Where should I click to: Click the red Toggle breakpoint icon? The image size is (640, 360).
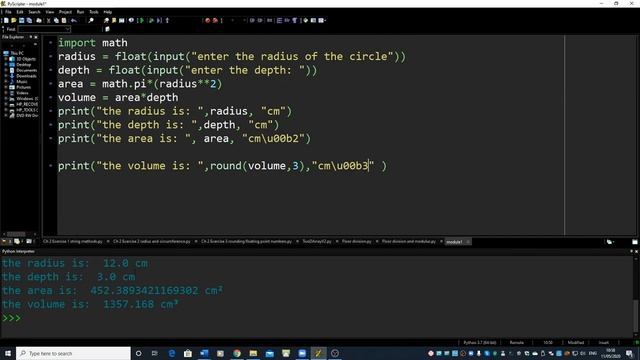[207, 20]
